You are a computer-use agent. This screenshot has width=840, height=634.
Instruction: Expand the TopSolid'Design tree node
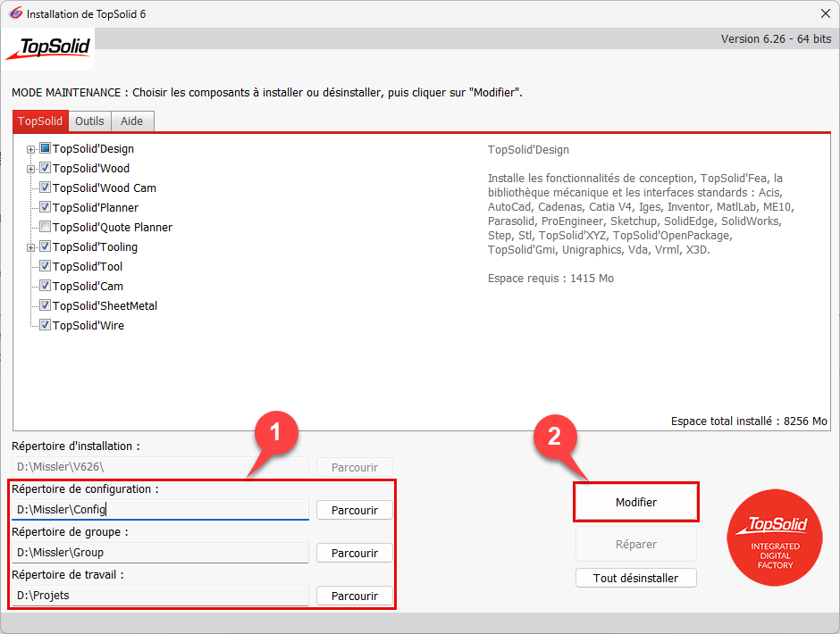coord(30,149)
